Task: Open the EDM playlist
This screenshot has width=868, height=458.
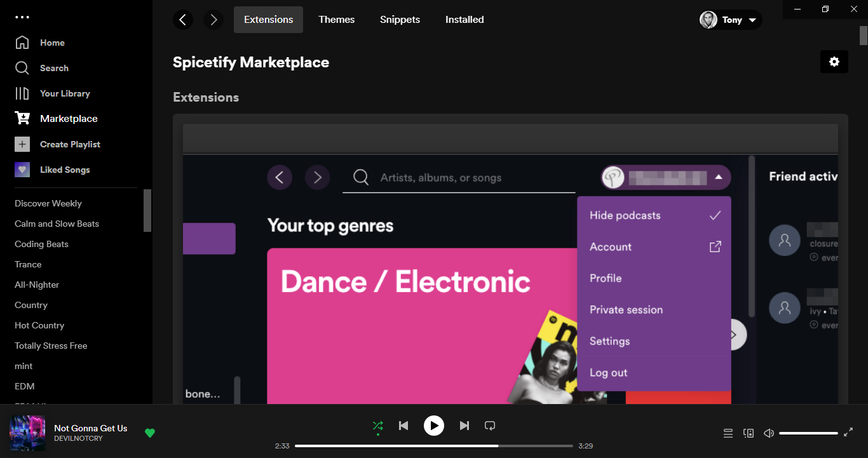Action: 25,386
